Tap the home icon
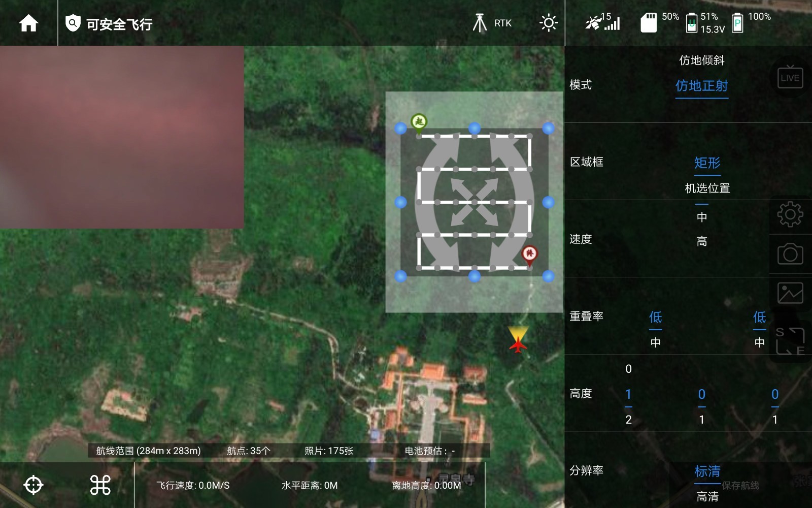 point(28,23)
